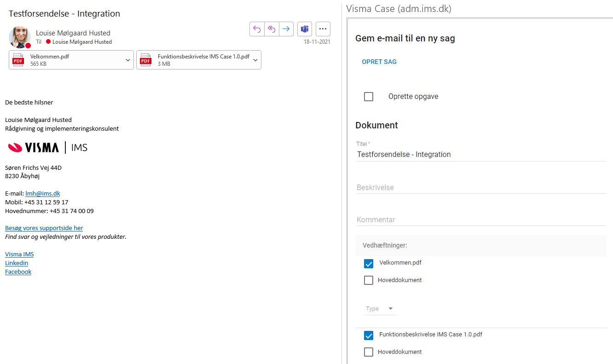Click the Hovednummer: +45 31 74 00 09 text
The image size is (613, 364).
49,211
